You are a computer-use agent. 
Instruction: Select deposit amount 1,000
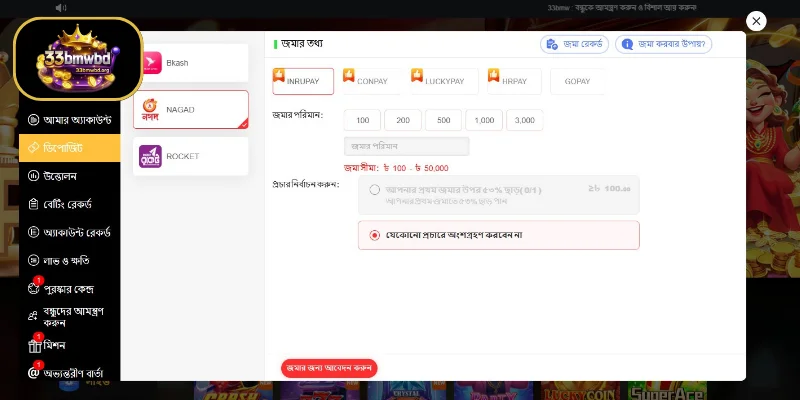tap(484, 120)
